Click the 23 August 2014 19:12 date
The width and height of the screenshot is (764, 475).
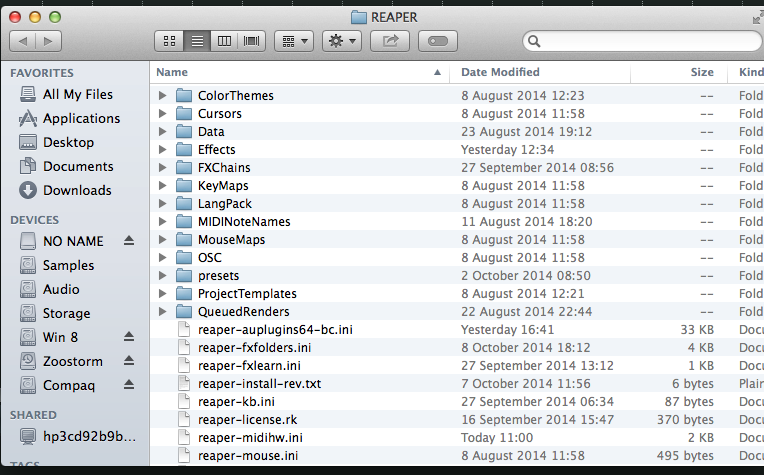tap(526, 132)
